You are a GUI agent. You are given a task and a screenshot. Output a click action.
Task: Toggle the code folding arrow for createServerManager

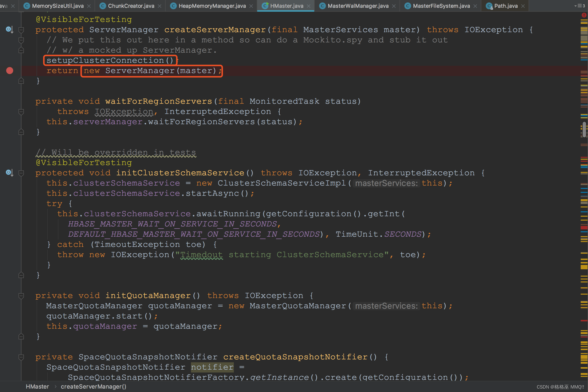[21, 30]
